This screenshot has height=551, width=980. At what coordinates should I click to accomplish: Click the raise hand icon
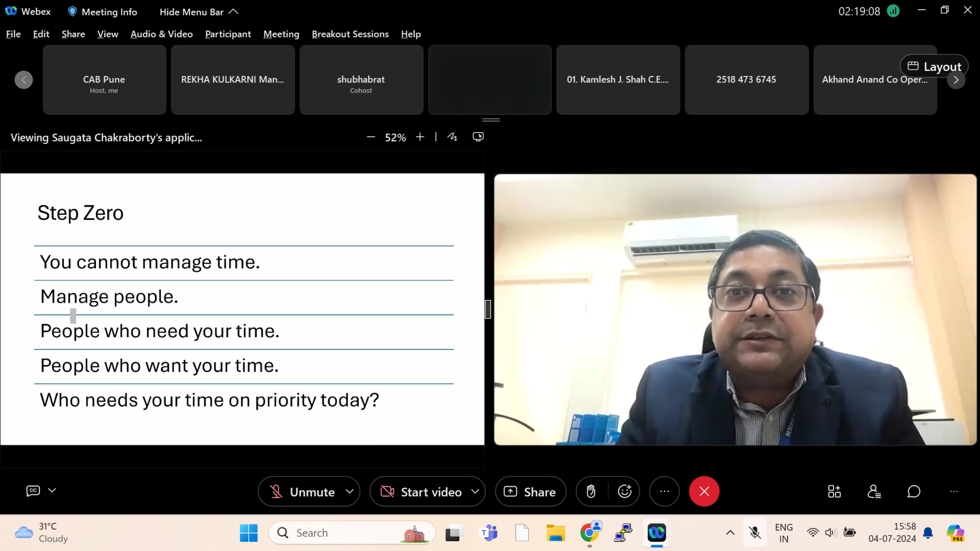591,491
